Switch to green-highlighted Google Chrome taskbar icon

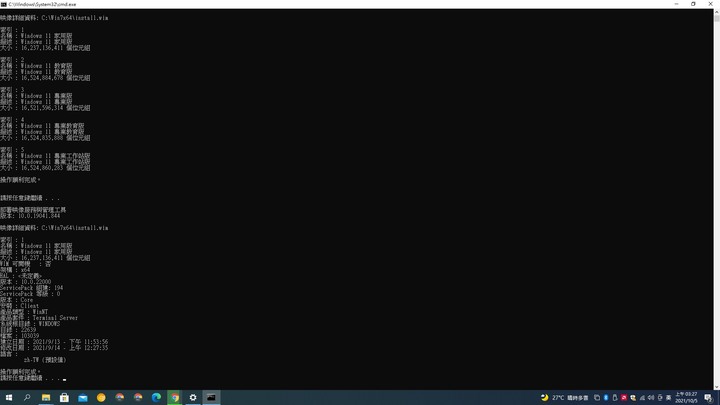(174, 398)
